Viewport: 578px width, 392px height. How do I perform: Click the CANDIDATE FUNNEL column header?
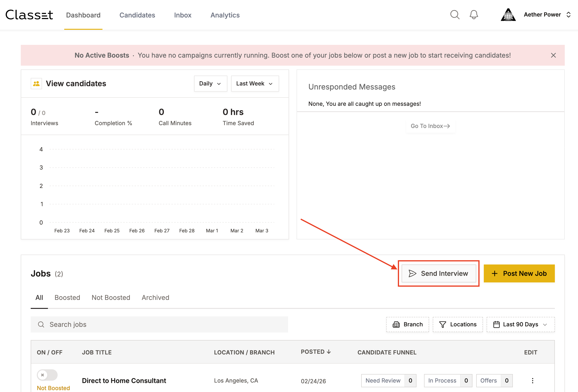tap(387, 352)
